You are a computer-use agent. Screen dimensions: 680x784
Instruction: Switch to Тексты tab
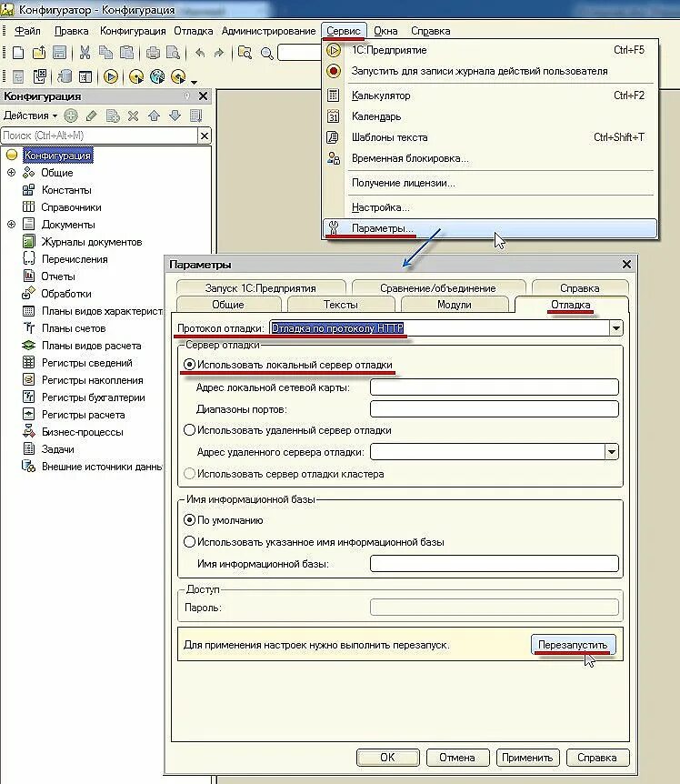click(x=341, y=305)
